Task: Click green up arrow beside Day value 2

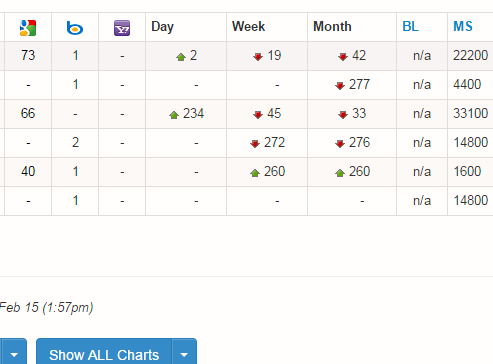Action: [x=181, y=57]
